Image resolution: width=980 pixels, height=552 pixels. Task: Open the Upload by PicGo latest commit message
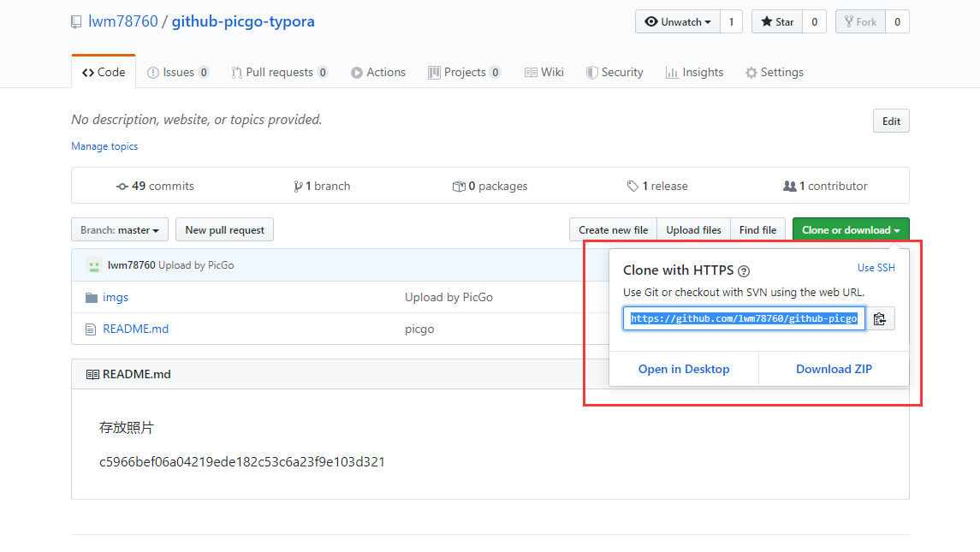coord(196,265)
